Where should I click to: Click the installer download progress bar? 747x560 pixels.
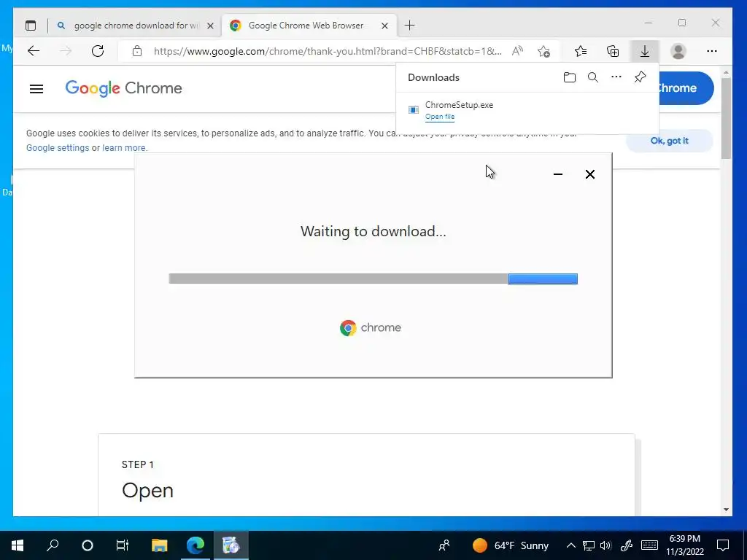pyautogui.click(x=373, y=279)
